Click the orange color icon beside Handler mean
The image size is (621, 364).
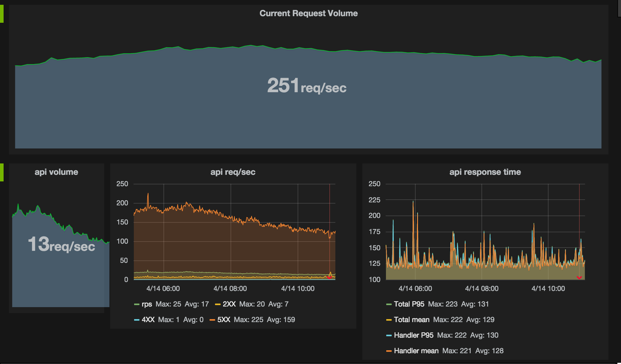pos(389,351)
